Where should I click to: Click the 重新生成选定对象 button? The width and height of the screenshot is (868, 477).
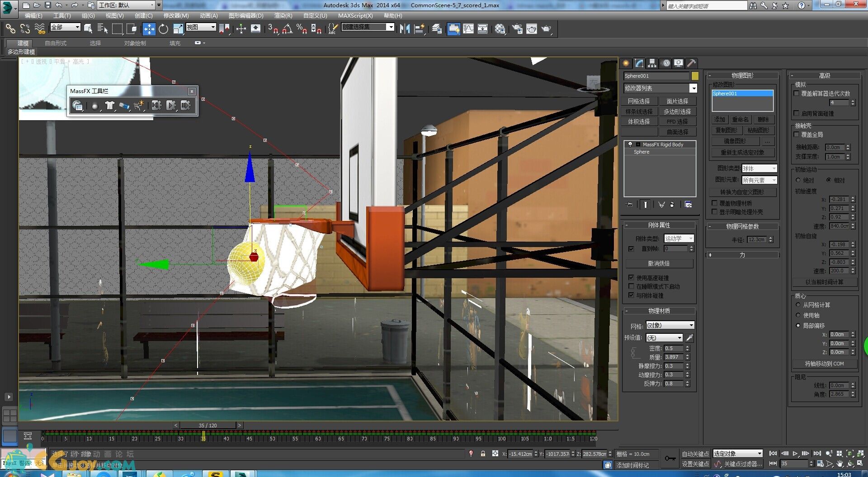click(742, 153)
